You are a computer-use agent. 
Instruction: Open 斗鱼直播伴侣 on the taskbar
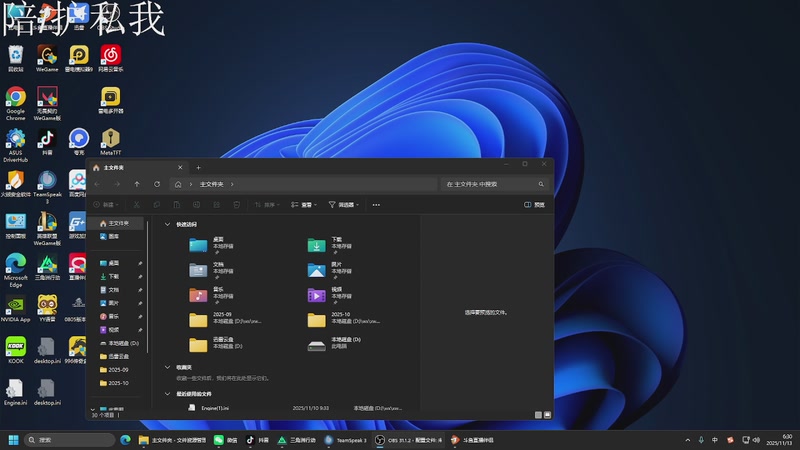(x=472, y=440)
